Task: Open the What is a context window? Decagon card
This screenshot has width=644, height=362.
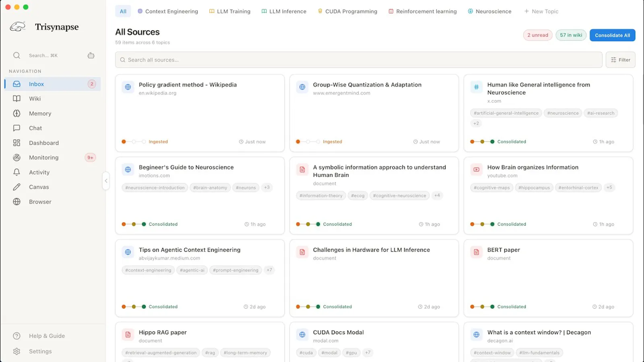Action: click(x=548, y=342)
